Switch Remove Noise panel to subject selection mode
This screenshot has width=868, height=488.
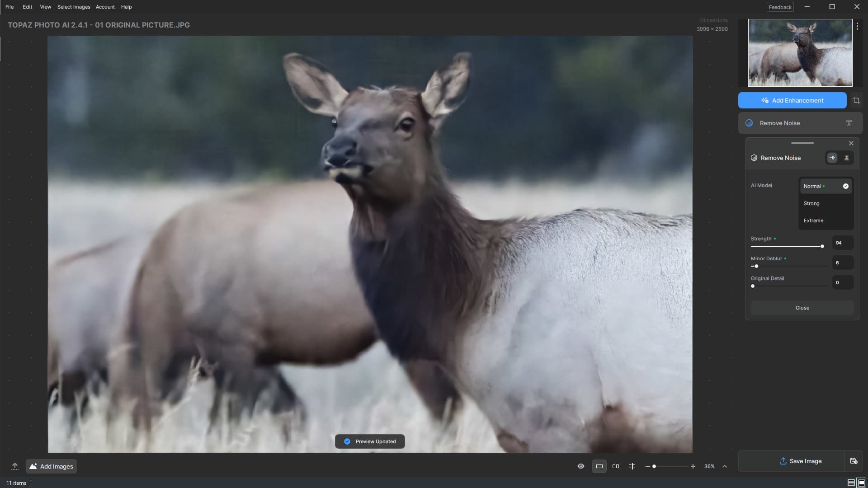(847, 158)
